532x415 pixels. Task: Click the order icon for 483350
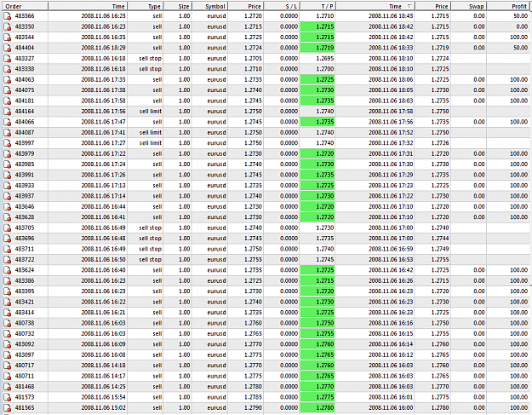(7, 26)
